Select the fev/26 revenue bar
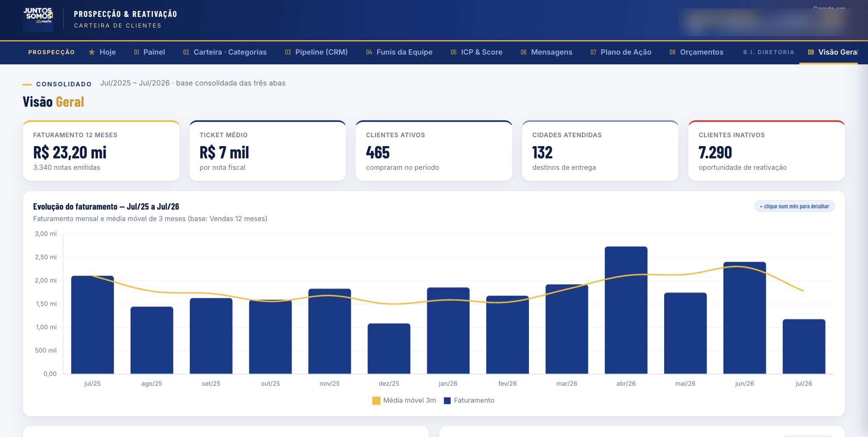 pyautogui.click(x=507, y=335)
